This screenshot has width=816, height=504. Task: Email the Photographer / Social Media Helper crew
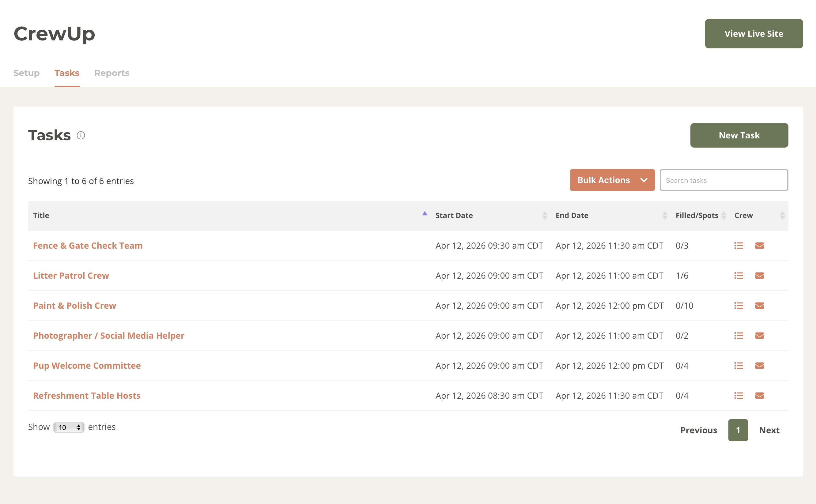(x=759, y=336)
